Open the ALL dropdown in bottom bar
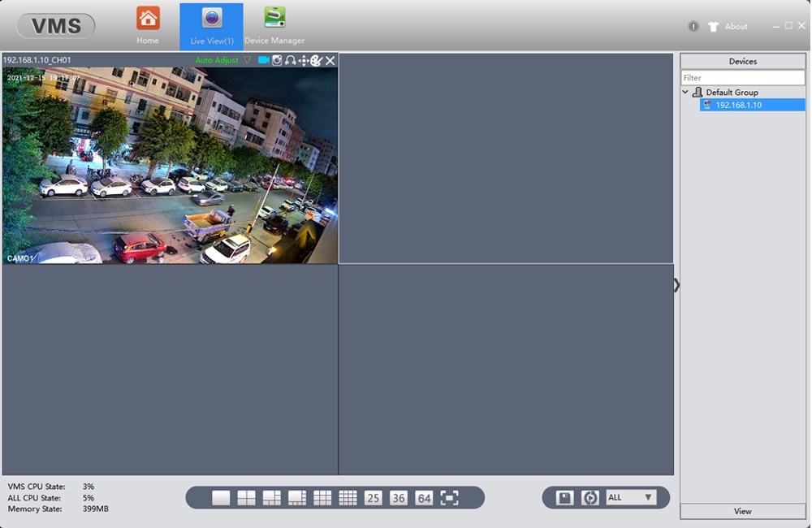The width and height of the screenshot is (812, 528). [631, 497]
